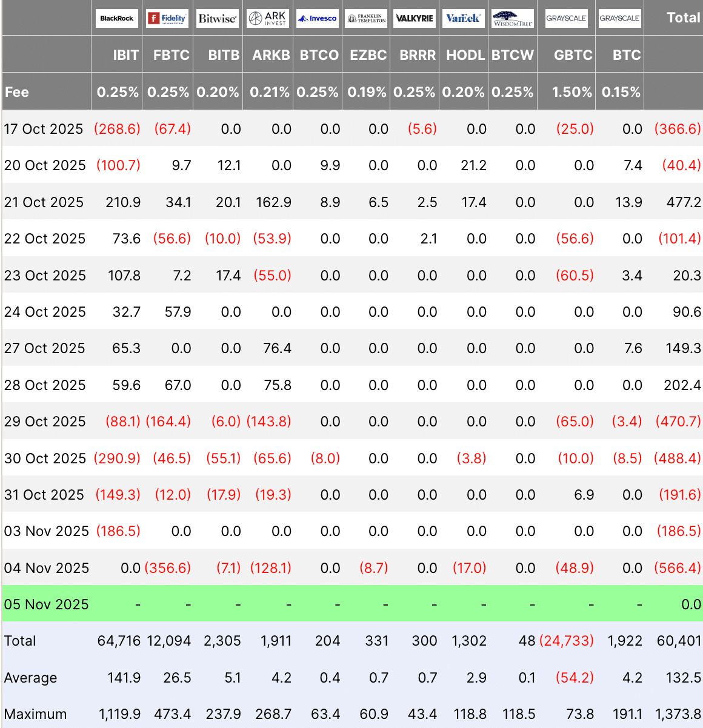The width and height of the screenshot is (703, 728).
Task: Click the Fidelity logo
Action: pos(167,18)
